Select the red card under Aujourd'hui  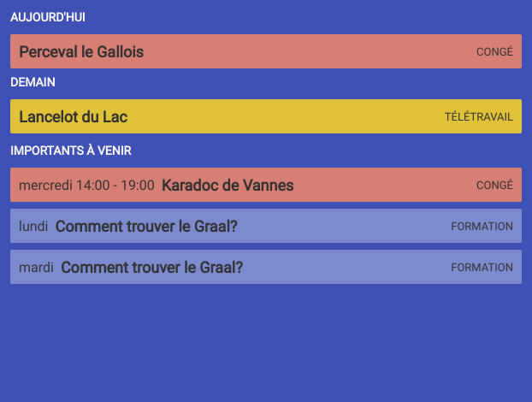tap(299, 52)
